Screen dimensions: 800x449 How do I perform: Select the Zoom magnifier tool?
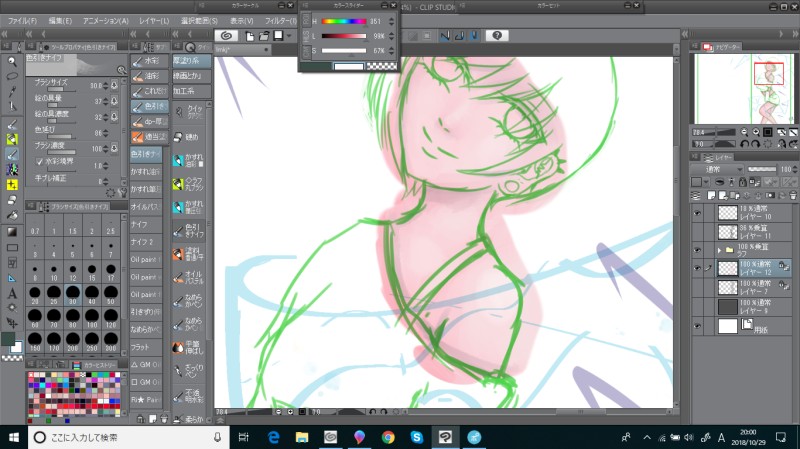point(12,62)
